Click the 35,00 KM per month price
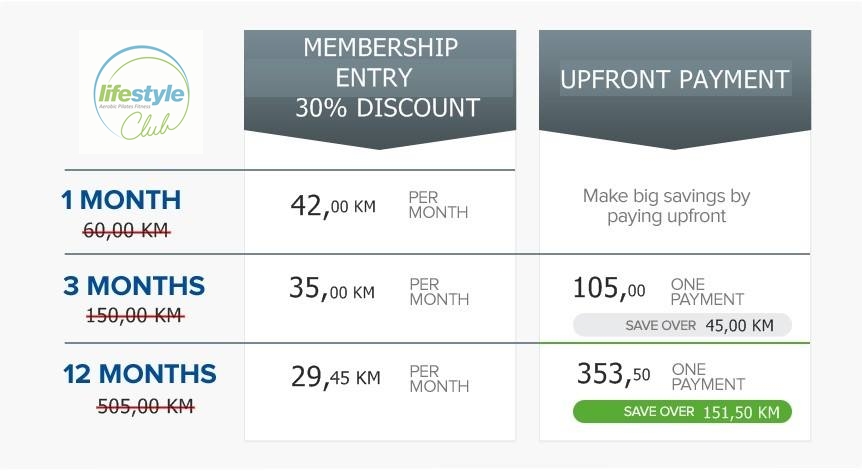This screenshot has height=471, width=862. pos(332,288)
